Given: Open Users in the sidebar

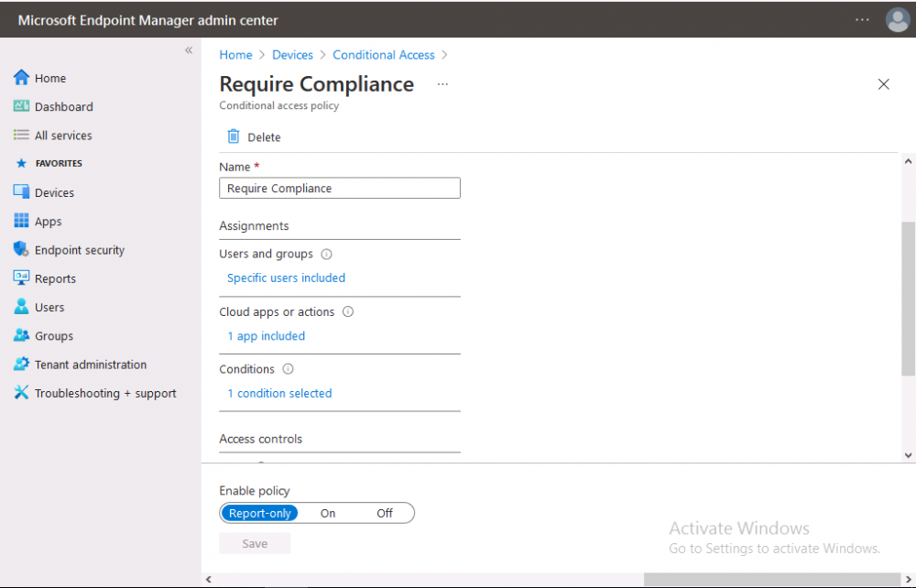Looking at the screenshot, I should [x=49, y=307].
